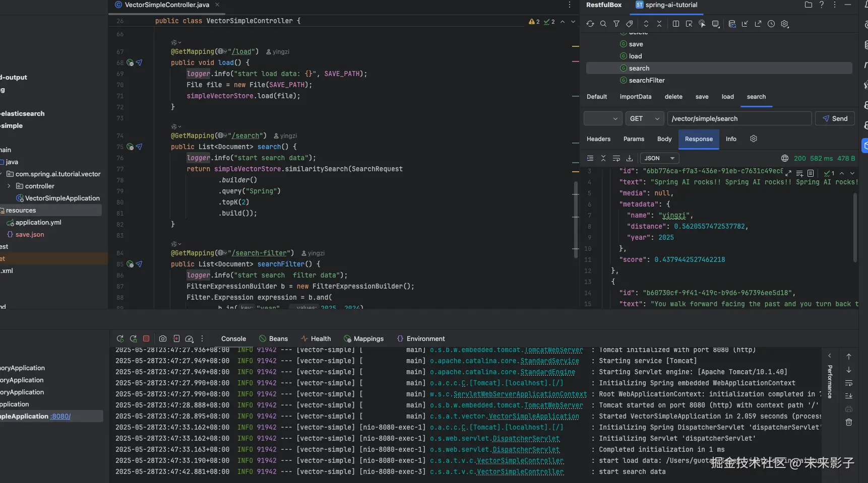Screen dimensions: 868x483
Task: Open the GET method dropdown
Action: tap(644, 119)
